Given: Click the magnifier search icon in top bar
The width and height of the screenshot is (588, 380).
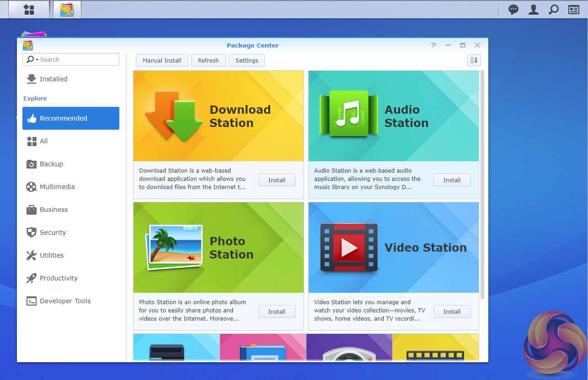Looking at the screenshot, I should pyautogui.click(x=553, y=10).
